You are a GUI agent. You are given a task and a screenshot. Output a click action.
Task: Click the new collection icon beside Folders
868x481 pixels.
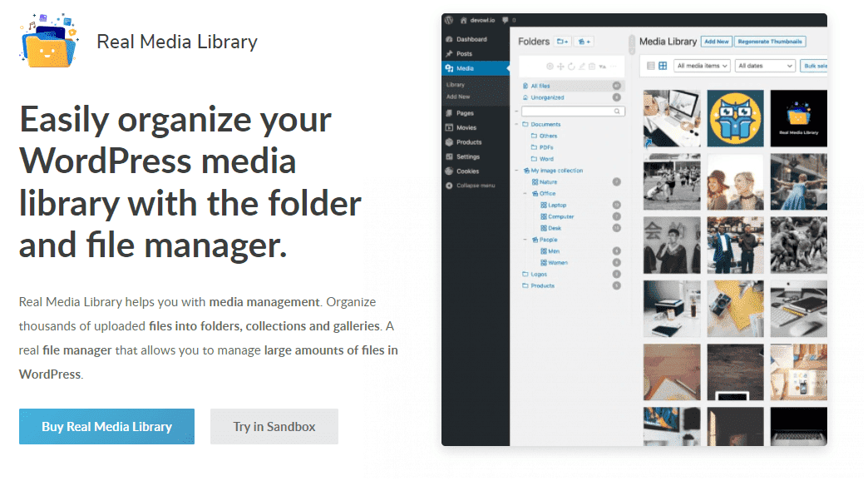click(x=584, y=41)
